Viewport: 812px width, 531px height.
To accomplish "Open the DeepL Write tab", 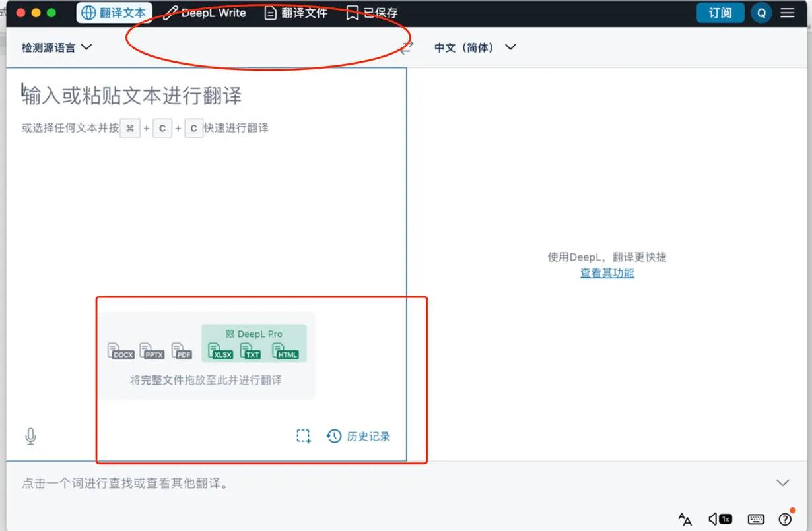I will 205,13.
